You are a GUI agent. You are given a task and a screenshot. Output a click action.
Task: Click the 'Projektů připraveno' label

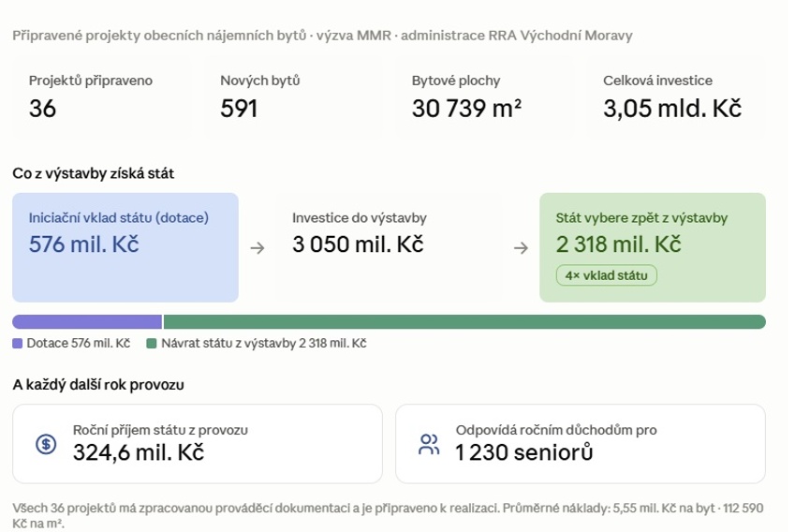pos(91,81)
